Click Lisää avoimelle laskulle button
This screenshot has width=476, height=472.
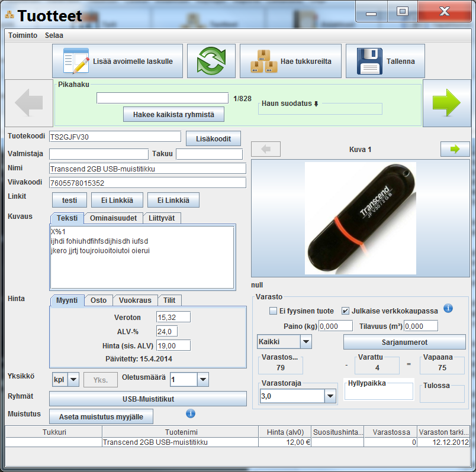click(x=117, y=61)
